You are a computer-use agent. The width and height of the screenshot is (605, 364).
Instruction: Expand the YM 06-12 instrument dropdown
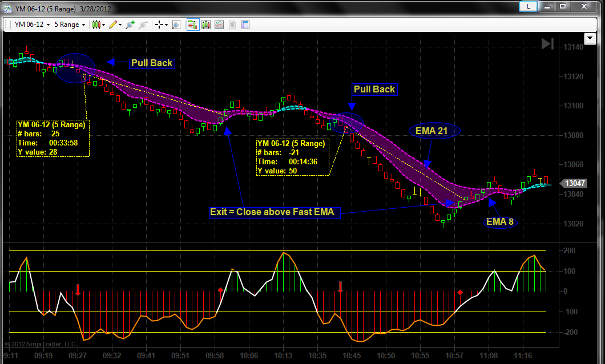coord(49,25)
